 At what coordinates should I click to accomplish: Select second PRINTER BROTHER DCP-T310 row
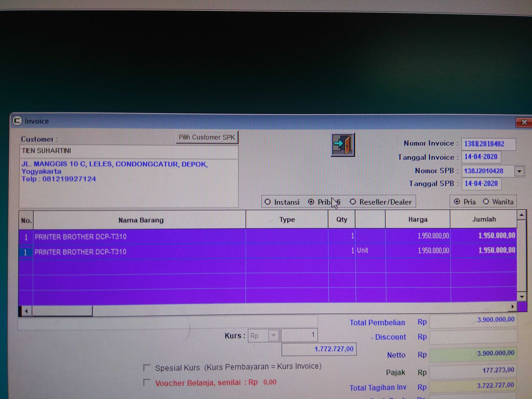coord(80,252)
